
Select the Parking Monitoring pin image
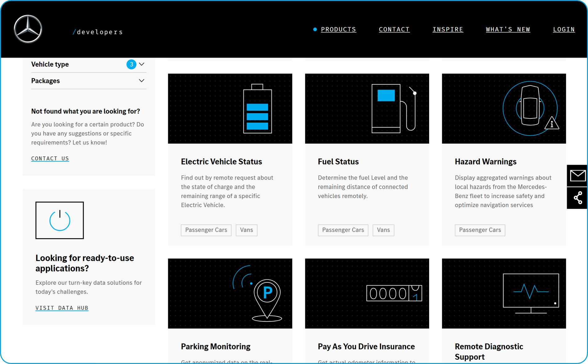point(230,293)
